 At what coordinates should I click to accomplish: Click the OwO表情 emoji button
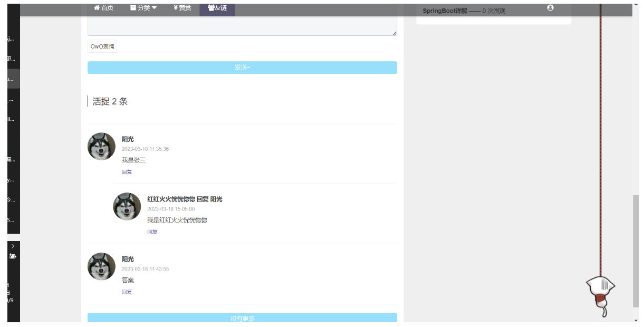[102, 46]
